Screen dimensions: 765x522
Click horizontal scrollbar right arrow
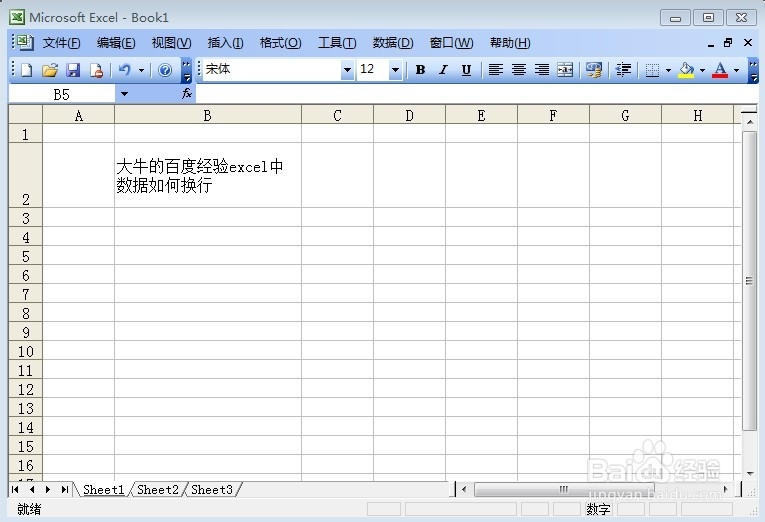pyautogui.click(x=725, y=489)
